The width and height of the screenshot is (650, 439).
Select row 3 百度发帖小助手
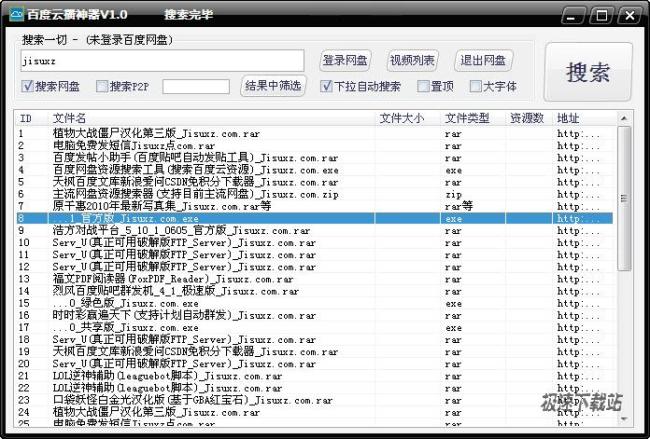pos(314,158)
